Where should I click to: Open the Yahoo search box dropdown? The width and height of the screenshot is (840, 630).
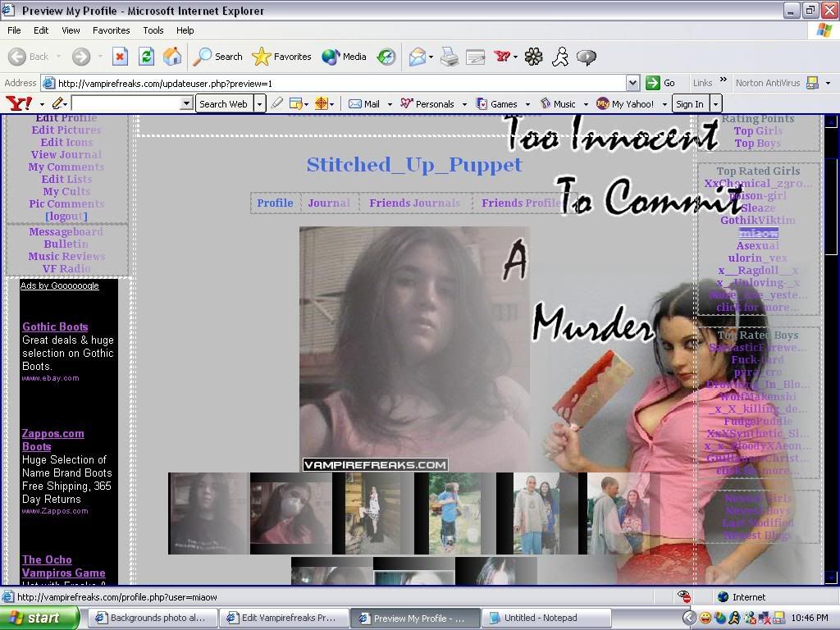click(x=186, y=103)
